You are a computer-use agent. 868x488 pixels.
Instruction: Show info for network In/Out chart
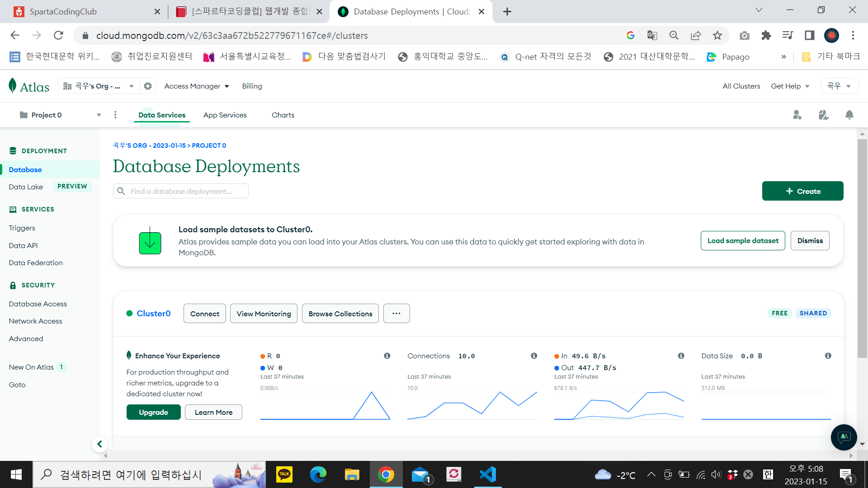(681, 356)
